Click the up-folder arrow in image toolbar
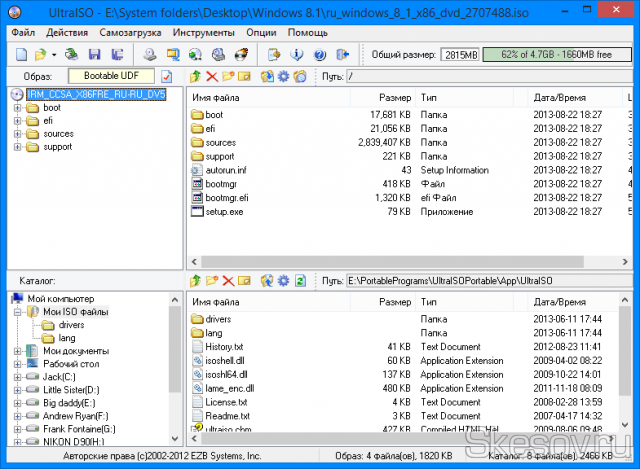The width and height of the screenshot is (640, 469). 196,76
